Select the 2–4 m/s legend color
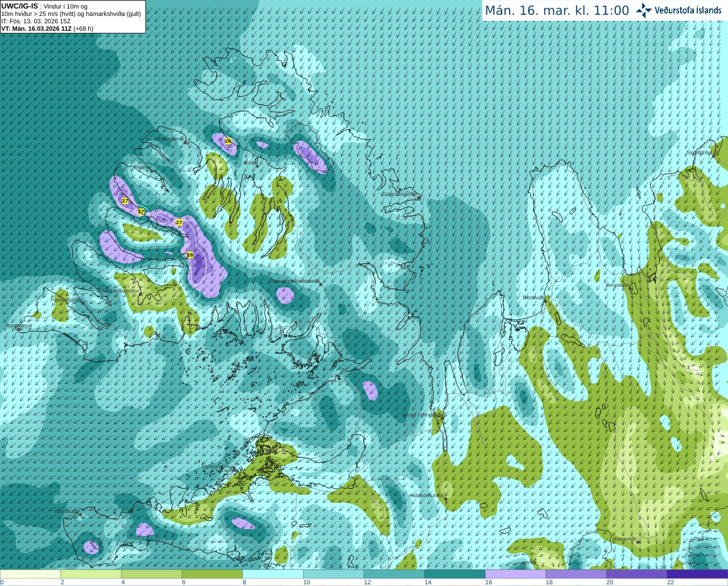 click(91, 574)
